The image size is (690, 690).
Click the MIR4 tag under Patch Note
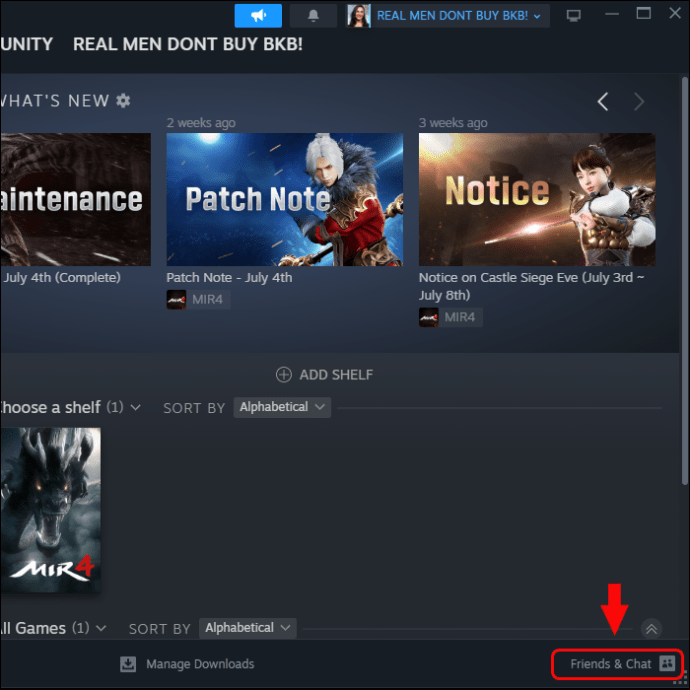point(198,300)
